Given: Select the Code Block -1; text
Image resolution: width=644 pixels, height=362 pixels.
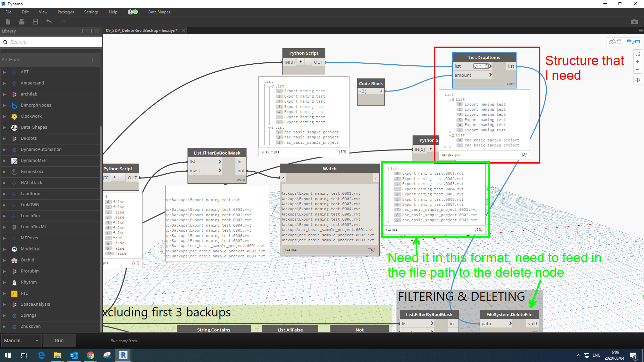Looking at the screenshot, I should click(363, 91).
